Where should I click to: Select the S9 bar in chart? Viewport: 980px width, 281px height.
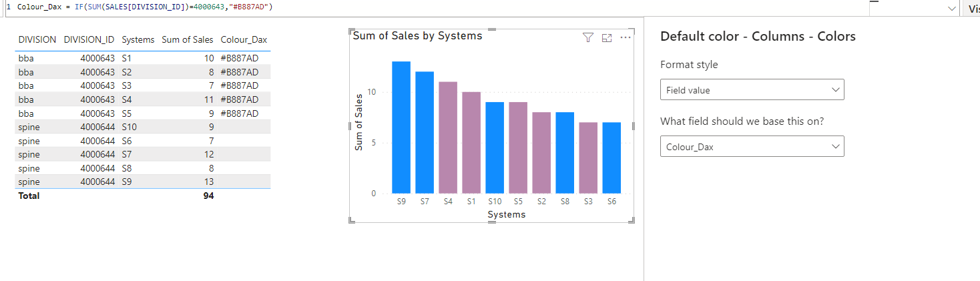(401, 127)
